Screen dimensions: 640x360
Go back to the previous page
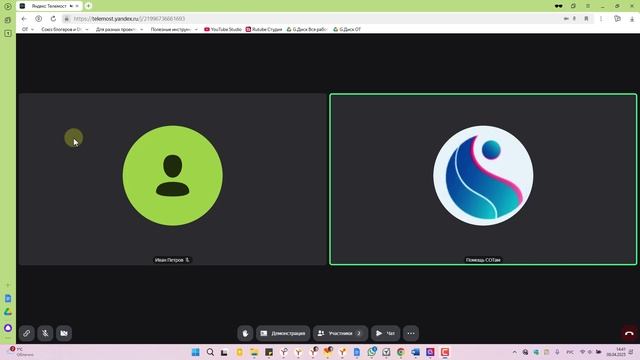[24, 19]
